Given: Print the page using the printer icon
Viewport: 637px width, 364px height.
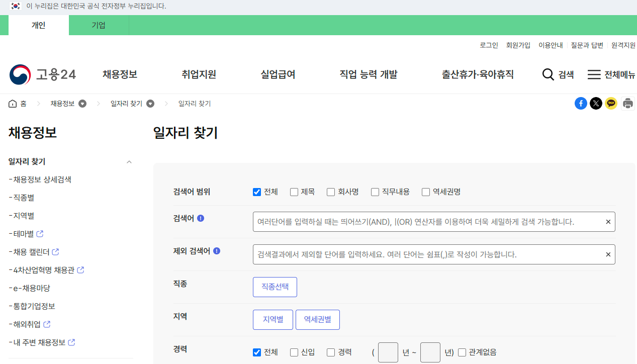Looking at the screenshot, I should 627,103.
